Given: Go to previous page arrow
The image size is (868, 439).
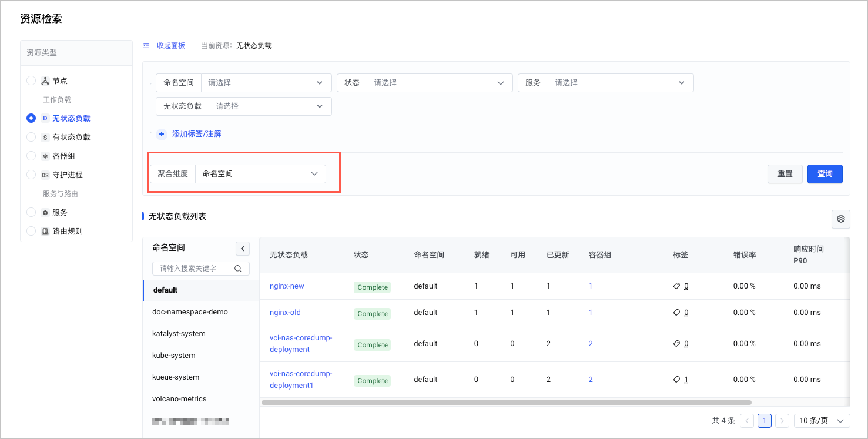Looking at the screenshot, I should [x=747, y=421].
